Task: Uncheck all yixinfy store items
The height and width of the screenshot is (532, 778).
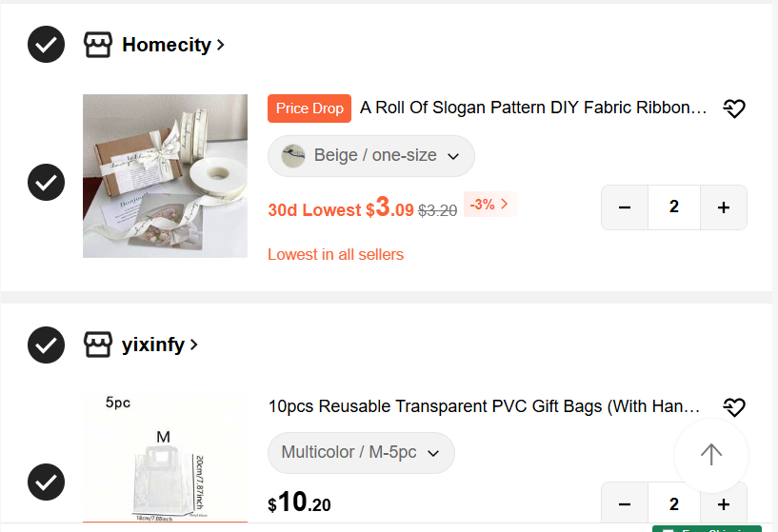Action: pyautogui.click(x=46, y=345)
